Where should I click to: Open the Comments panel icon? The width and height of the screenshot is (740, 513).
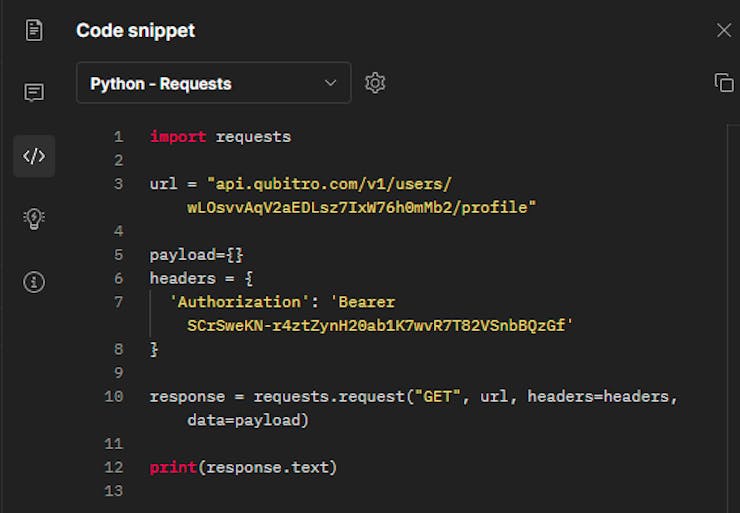click(34, 93)
